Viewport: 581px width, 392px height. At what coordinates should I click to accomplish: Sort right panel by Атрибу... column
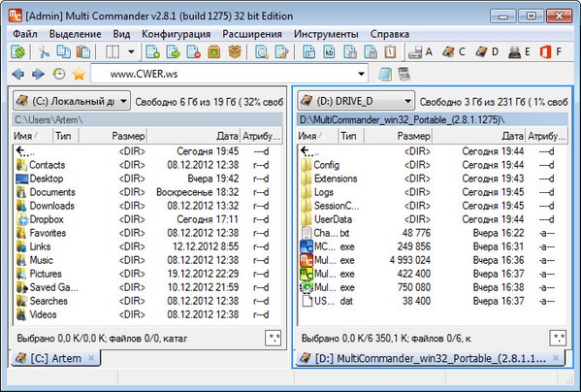pyautogui.click(x=546, y=136)
